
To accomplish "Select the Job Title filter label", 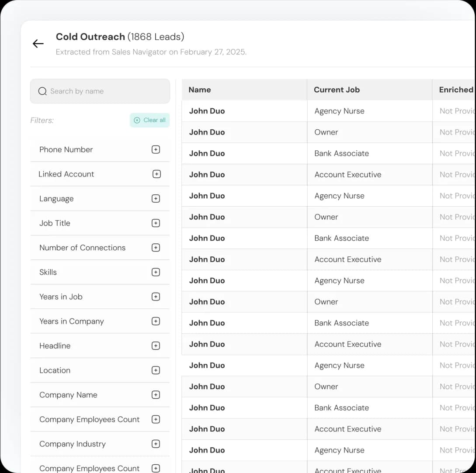I will click(55, 223).
